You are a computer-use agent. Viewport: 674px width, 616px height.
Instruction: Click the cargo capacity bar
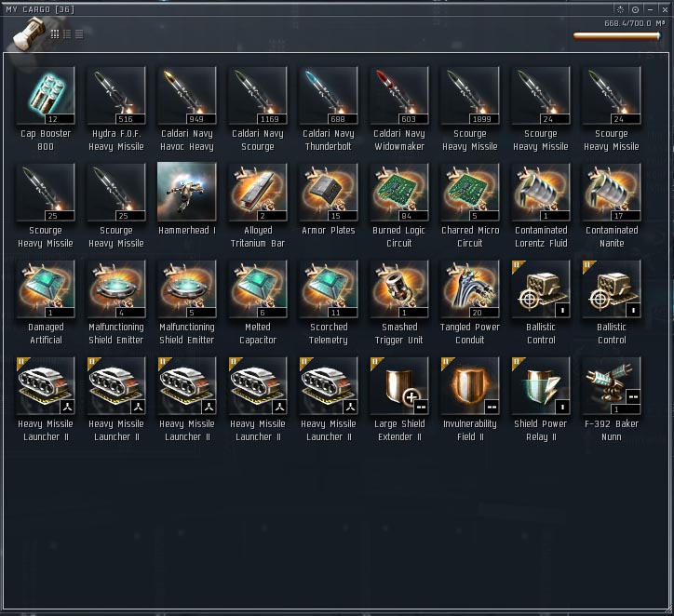point(617,36)
